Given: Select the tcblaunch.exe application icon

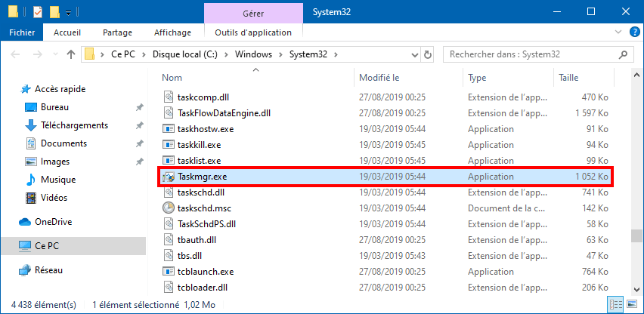Looking at the screenshot, I should (x=169, y=272).
